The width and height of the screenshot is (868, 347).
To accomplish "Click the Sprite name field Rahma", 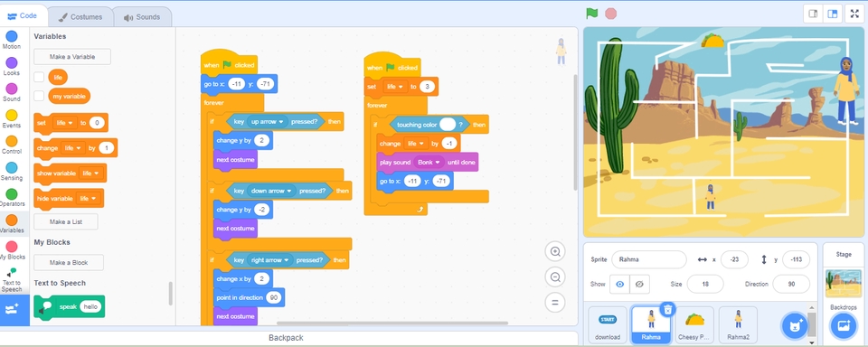I will [649, 259].
